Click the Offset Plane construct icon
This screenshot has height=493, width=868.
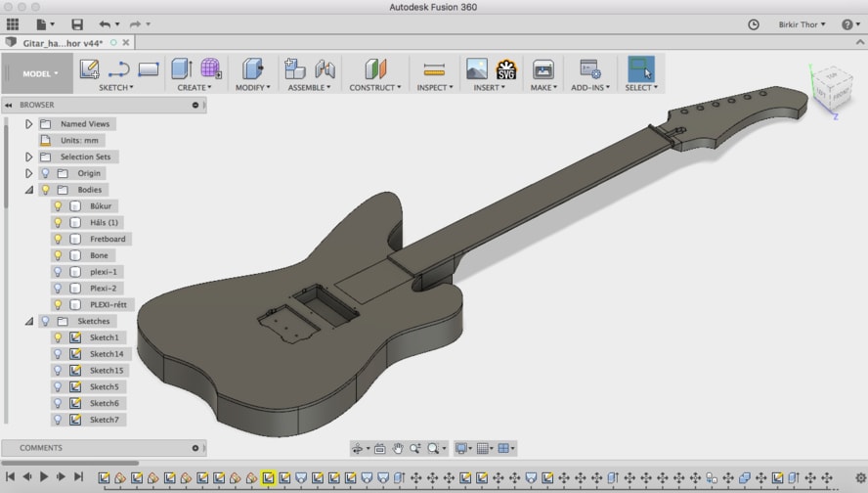pyautogui.click(x=375, y=69)
